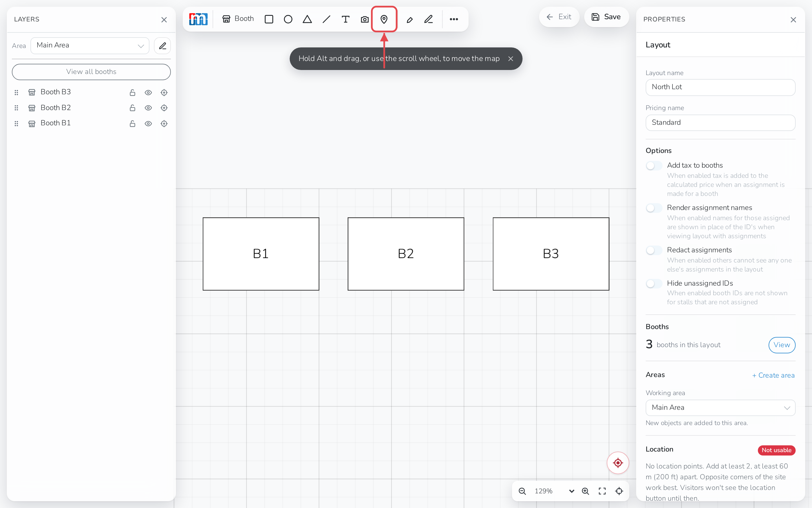
Task: Select the Camera image tool
Action: 364,19
